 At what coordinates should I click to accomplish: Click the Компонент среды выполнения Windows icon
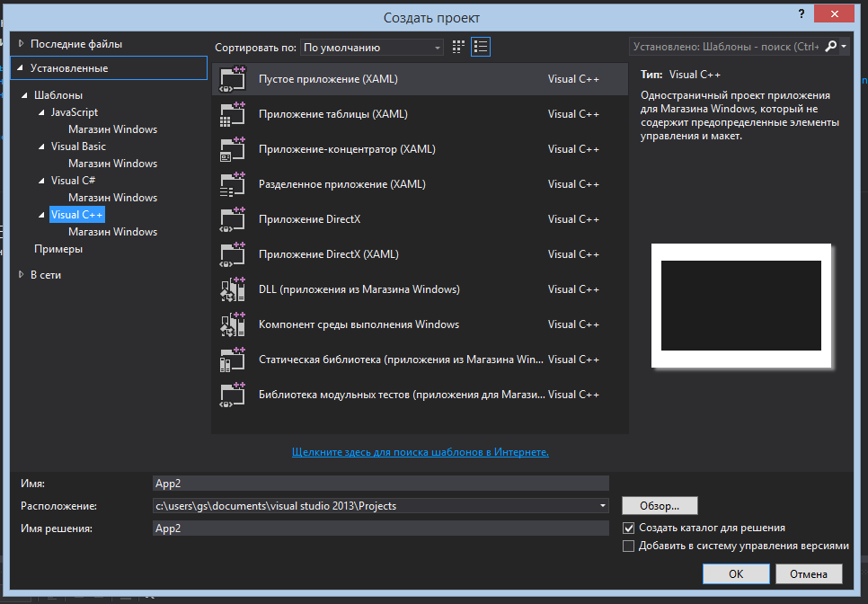coord(233,324)
